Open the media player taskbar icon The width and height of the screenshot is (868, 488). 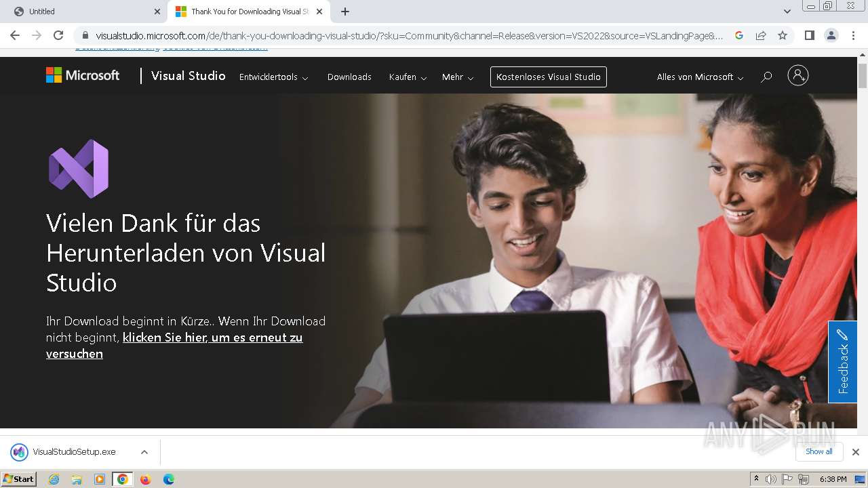pos(100,479)
